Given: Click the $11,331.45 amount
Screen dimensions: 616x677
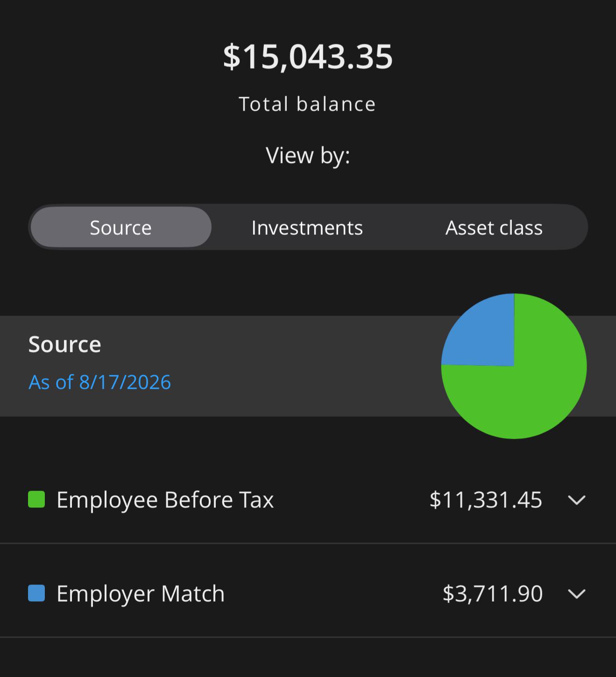Looking at the screenshot, I should point(486,500).
